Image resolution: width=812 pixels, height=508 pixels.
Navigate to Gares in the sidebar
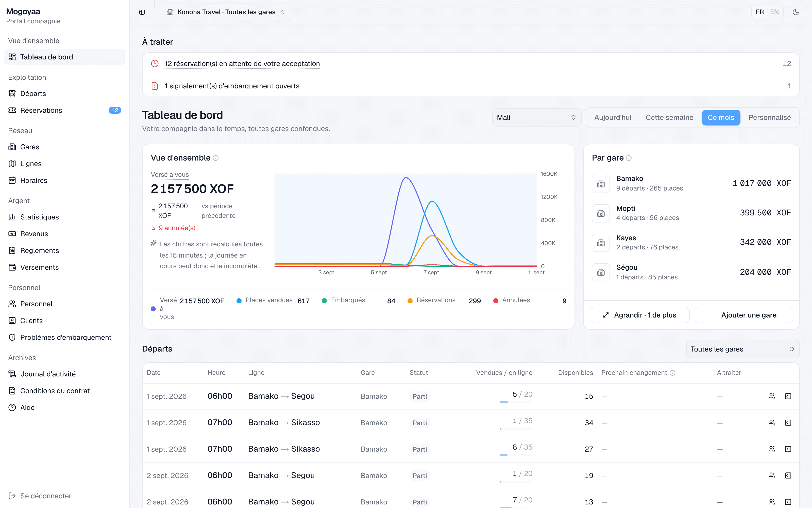click(x=64, y=147)
